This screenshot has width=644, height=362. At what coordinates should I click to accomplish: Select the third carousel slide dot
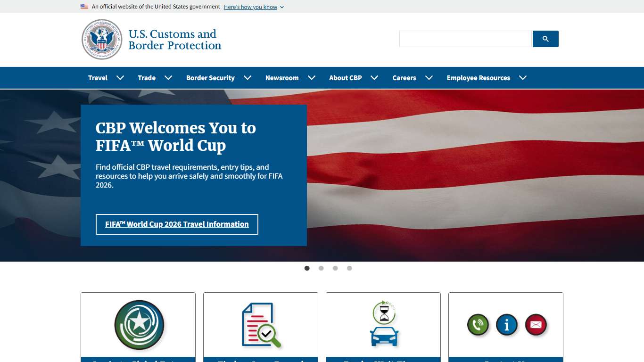[x=335, y=268]
